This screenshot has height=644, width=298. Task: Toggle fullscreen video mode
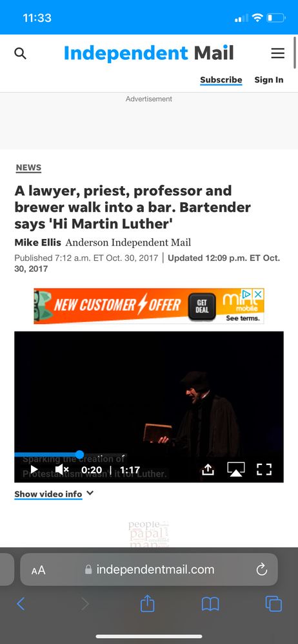coord(264,469)
